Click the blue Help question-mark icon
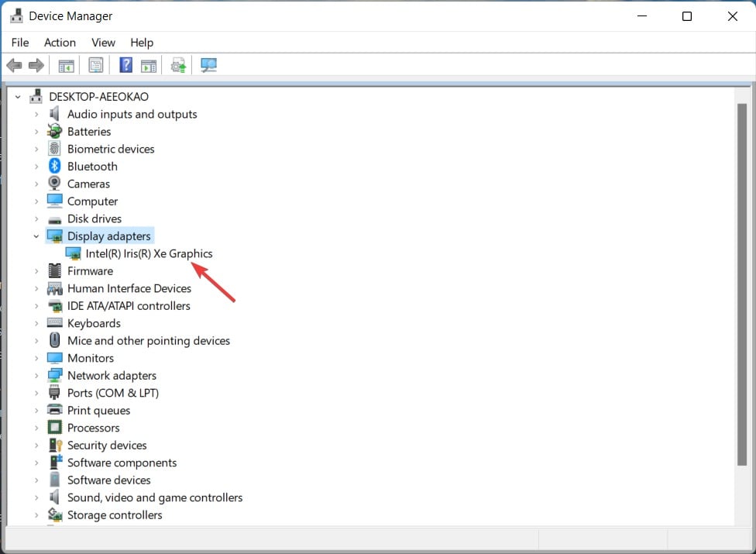 (x=125, y=65)
